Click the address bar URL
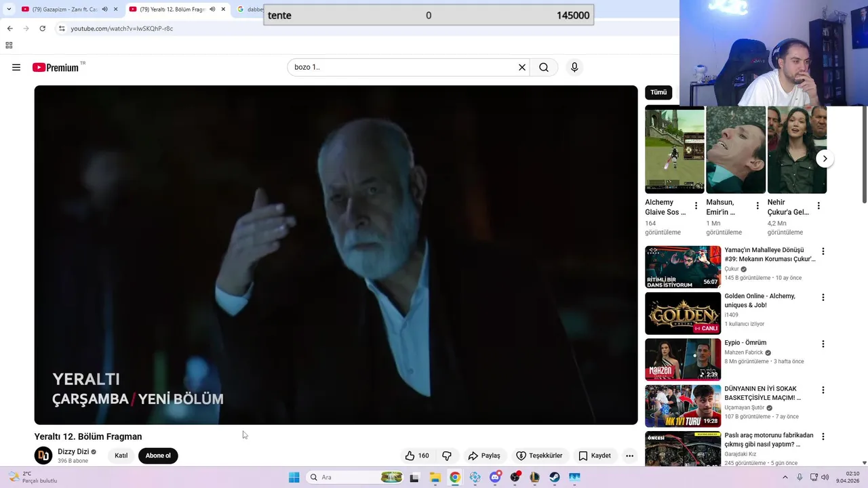The image size is (868, 488). pos(122,28)
